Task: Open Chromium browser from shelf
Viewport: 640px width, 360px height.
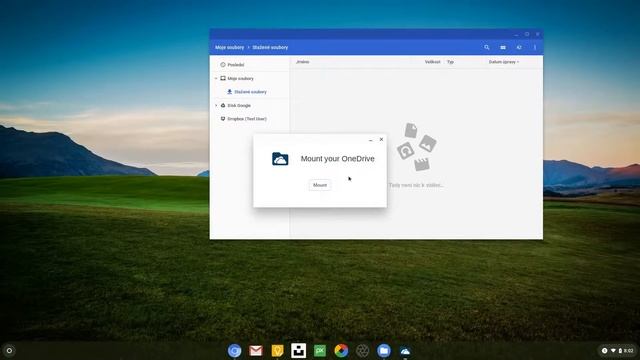Action: pyautogui.click(x=234, y=350)
